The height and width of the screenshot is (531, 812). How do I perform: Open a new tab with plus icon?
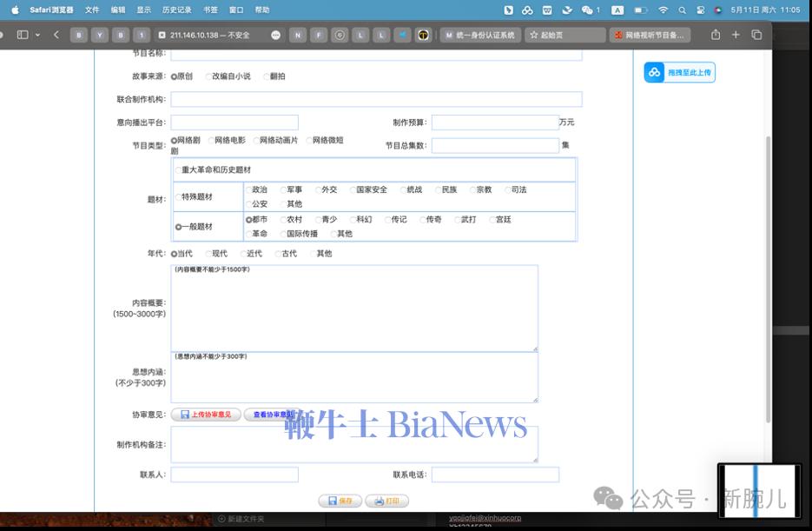(736, 35)
